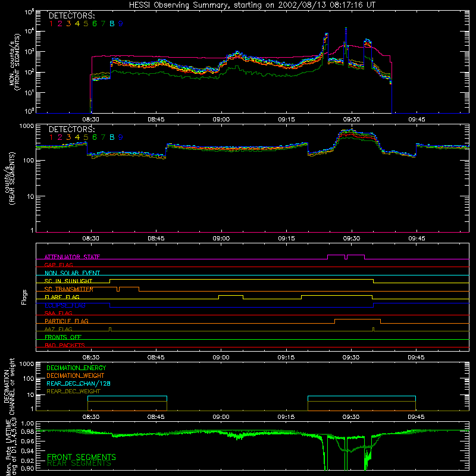Click the PARTICLE FLAG label
The height and width of the screenshot is (476, 476).
[x=67, y=321]
